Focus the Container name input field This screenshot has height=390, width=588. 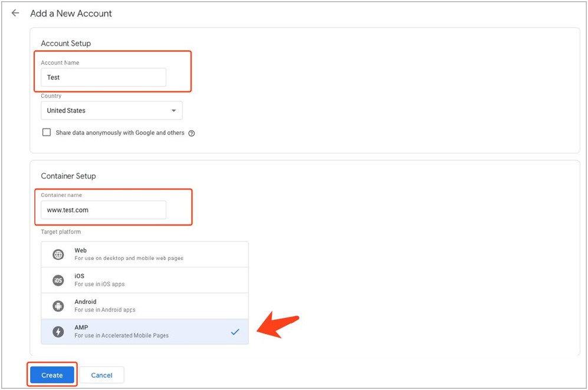click(103, 210)
